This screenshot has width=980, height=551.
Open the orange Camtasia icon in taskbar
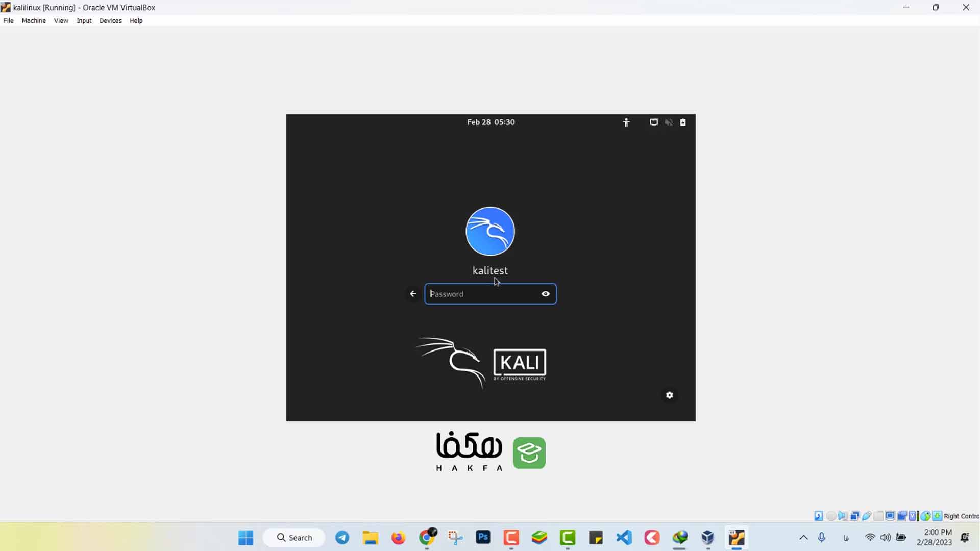(x=511, y=537)
